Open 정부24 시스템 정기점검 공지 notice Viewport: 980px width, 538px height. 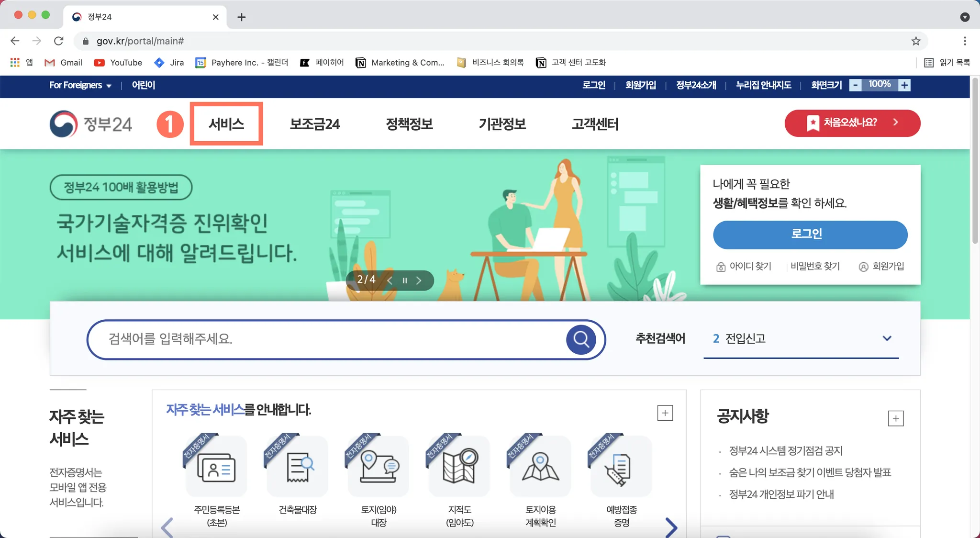(x=785, y=451)
